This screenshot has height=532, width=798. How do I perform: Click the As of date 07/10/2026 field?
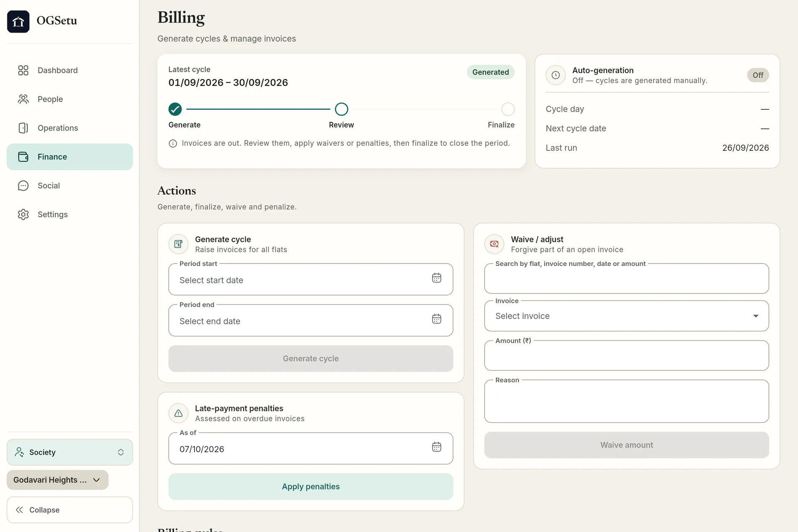click(x=310, y=449)
